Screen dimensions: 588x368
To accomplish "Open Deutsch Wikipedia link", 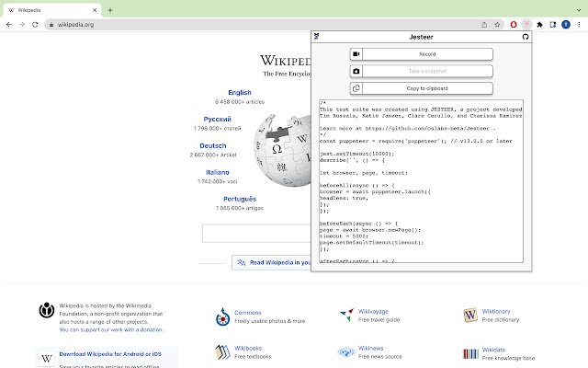I will 212,145.
